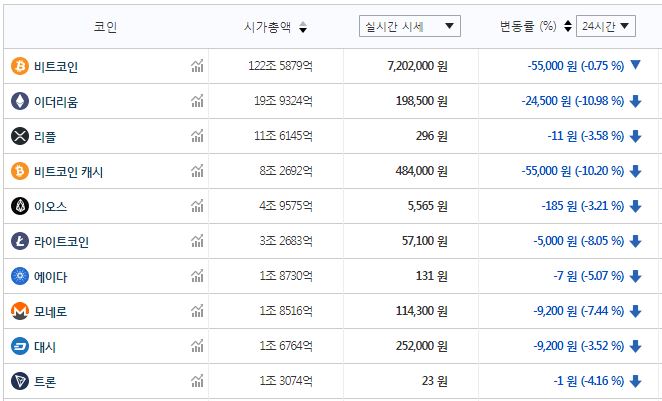The width and height of the screenshot is (662, 401).
Task: Open chart icon in 비트코인 row
Action: coord(197,66)
